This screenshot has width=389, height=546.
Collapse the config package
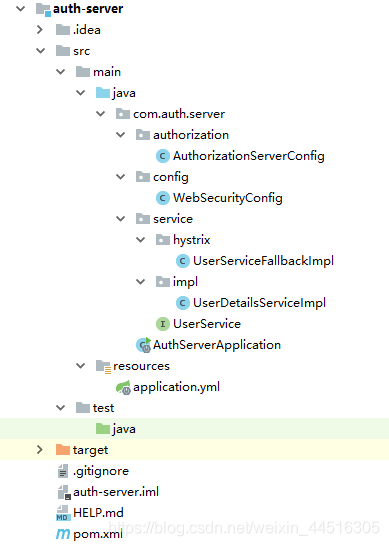pos(120,177)
